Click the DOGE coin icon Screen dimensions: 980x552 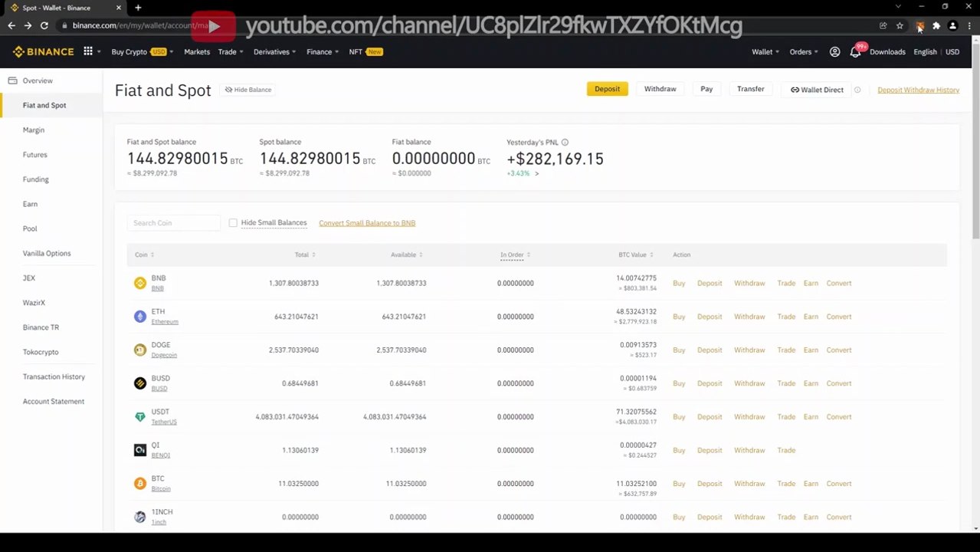pos(140,350)
